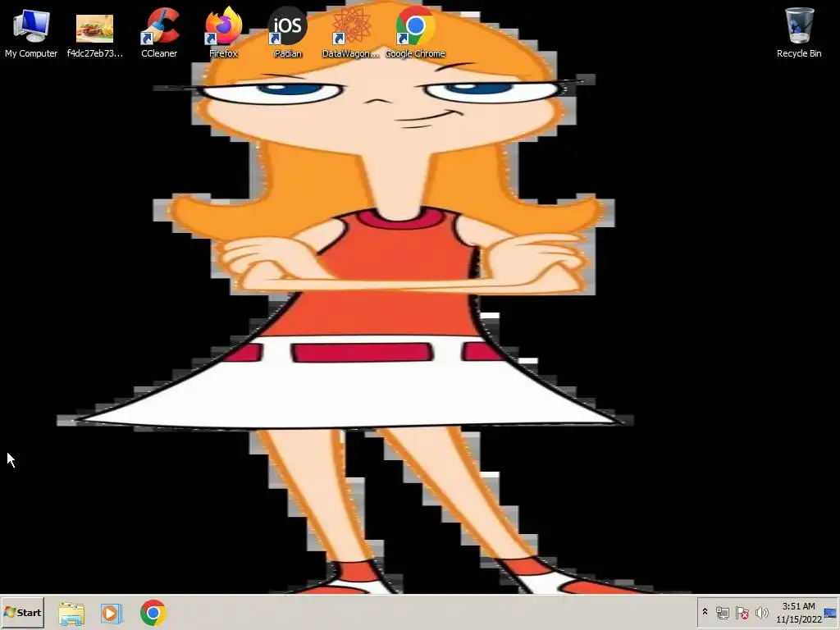Show hidden system tray icons
840x630 pixels.
705,612
